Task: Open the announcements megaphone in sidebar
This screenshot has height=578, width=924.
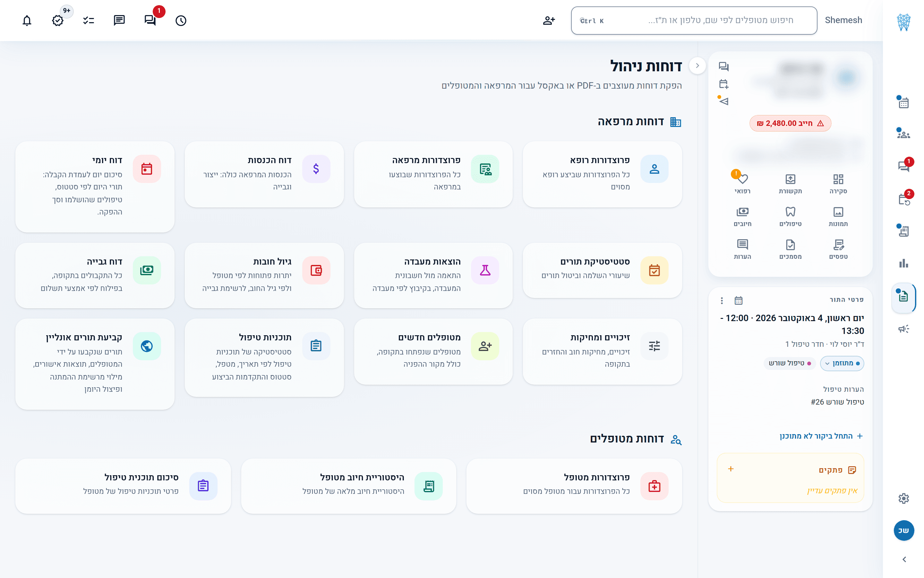Action: (903, 329)
